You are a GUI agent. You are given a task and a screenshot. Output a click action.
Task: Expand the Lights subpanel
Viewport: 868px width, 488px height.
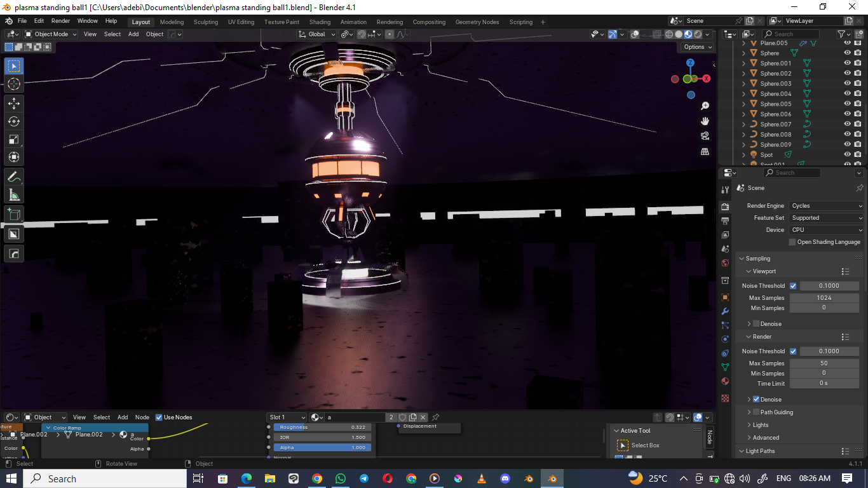[750, 425]
